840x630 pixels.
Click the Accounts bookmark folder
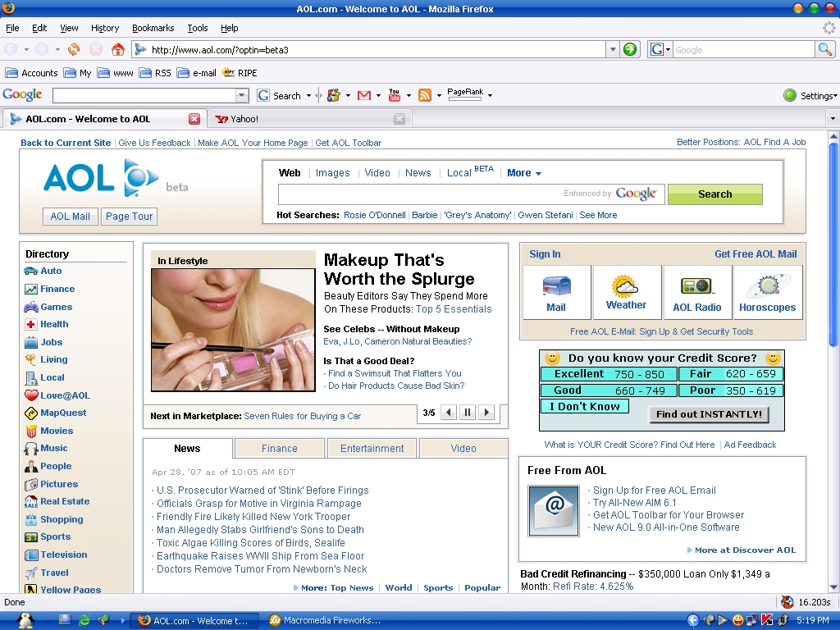click(x=32, y=73)
